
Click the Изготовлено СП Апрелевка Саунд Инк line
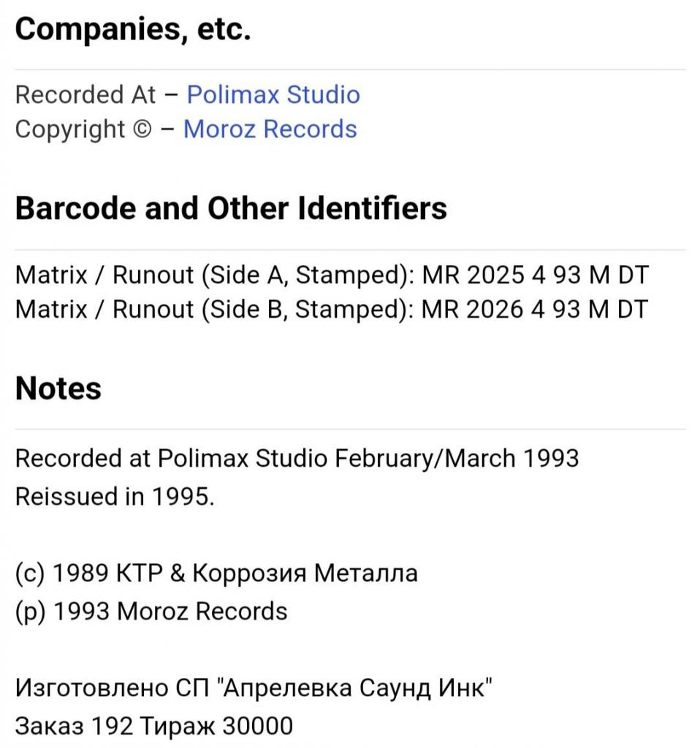pyautogui.click(x=254, y=688)
